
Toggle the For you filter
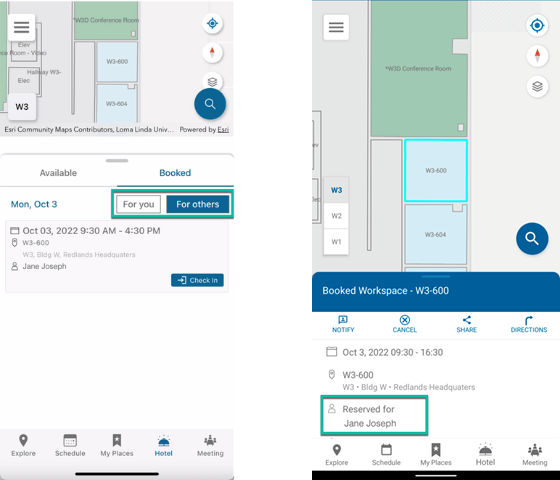[x=139, y=204]
